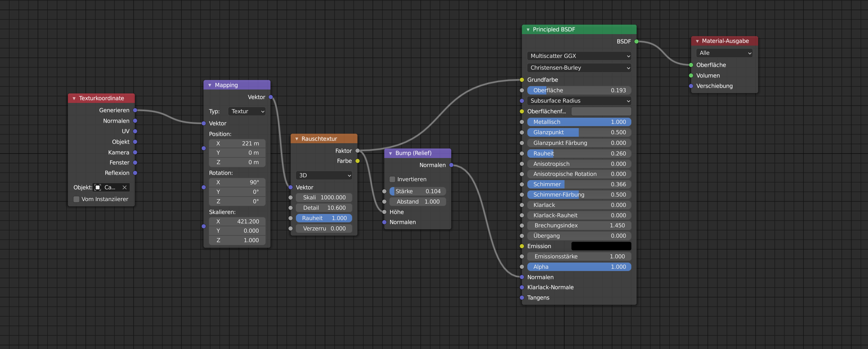
Task: Open the black Emission color swatch
Action: point(601,246)
